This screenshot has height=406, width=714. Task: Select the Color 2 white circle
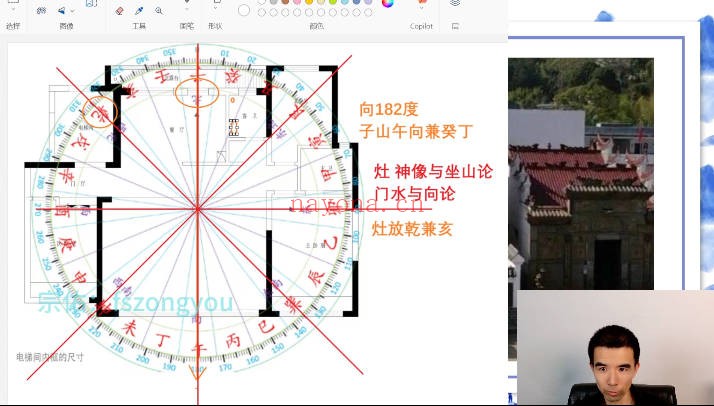(244, 10)
